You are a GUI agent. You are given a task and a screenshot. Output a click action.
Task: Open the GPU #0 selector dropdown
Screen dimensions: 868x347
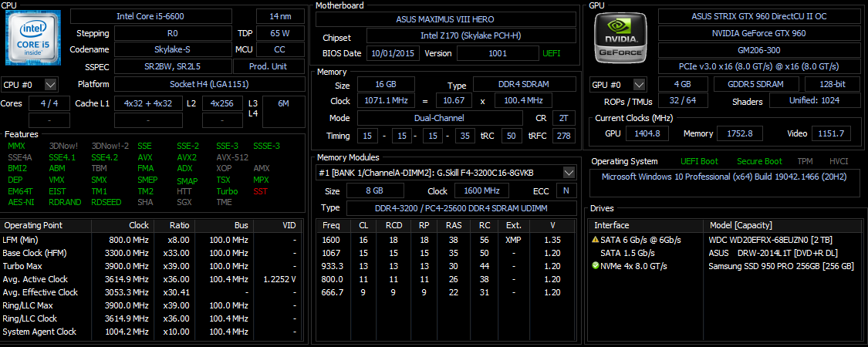[x=640, y=85]
